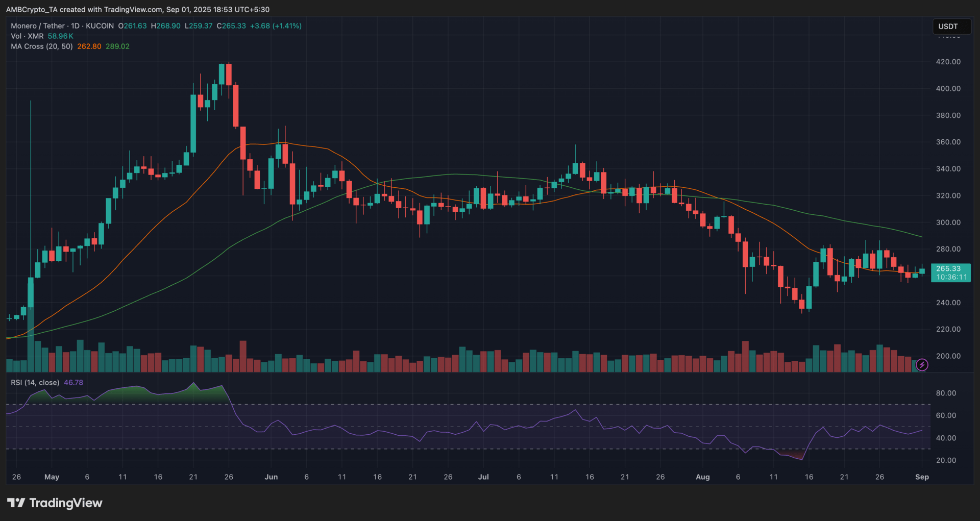This screenshot has width=980, height=521.
Task: Click the Jul label on the time axis
Action: (483, 477)
